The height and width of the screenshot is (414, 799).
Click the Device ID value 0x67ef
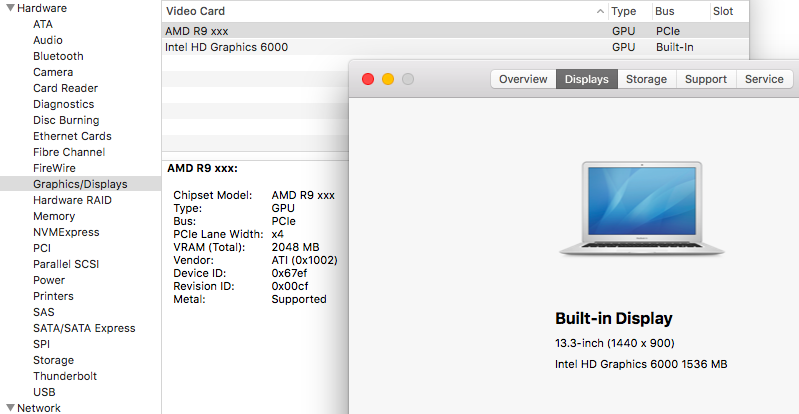289,273
